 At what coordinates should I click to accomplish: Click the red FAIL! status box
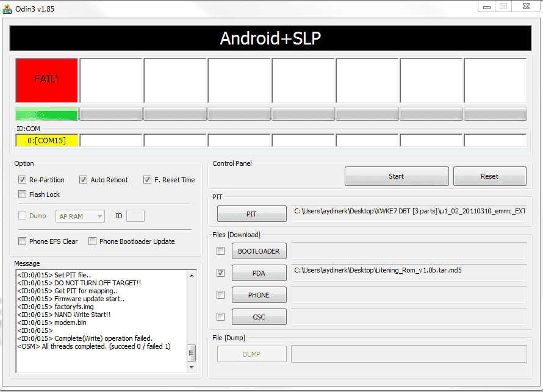click(x=46, y=80)
